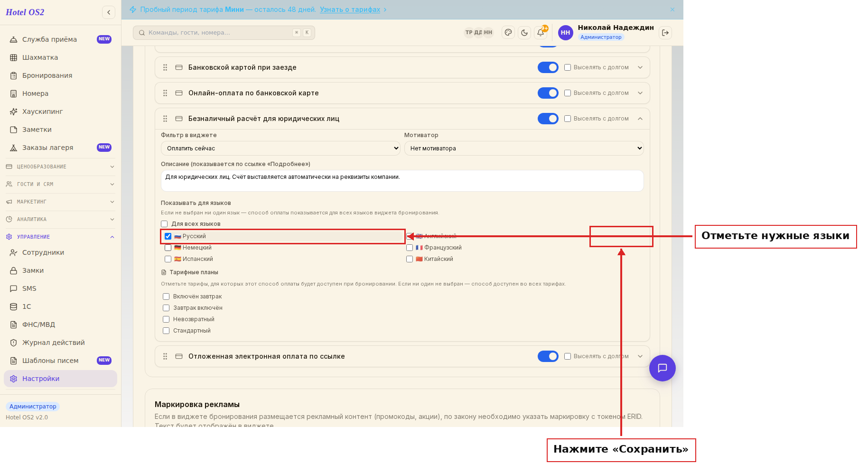The height and width of the screenshot is (473, 868).
Task: Select Настройки in sidebar
Action: [x=60, y=379]
